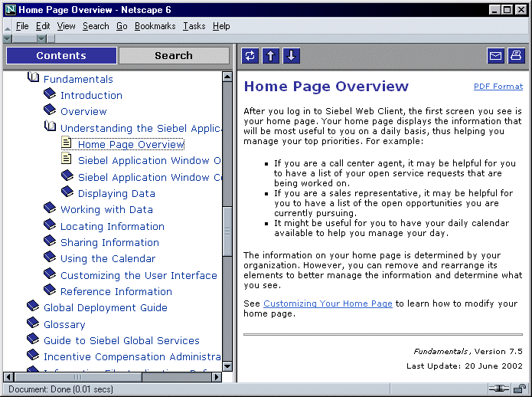Screen dimensions: 532x397
Task: Open the PDF Format link
Action: [498, 87]
